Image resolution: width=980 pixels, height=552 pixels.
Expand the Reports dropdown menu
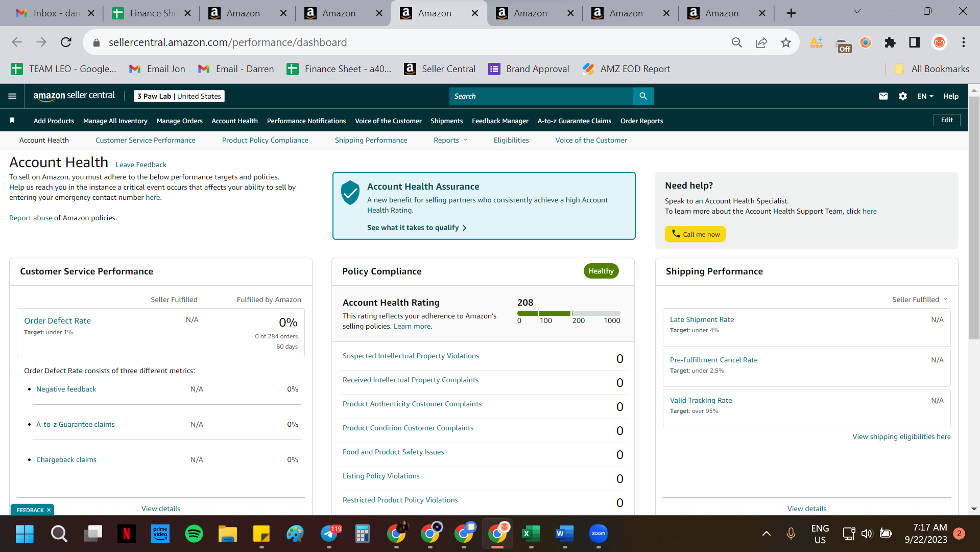450,140
